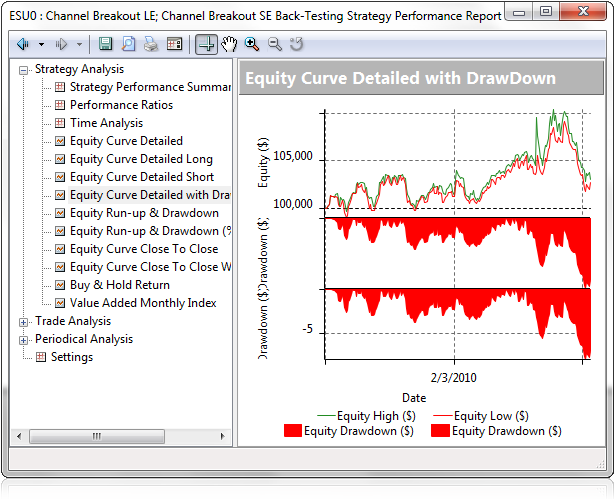Click the 2/3/2010 date axis label
The width and height of the screenshot is (616, 499).
454,378
